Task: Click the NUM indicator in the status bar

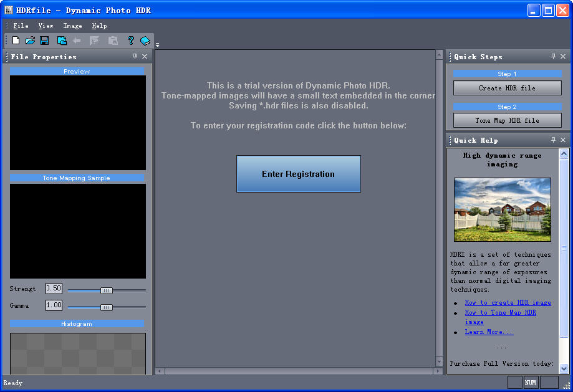Action: 530,383
